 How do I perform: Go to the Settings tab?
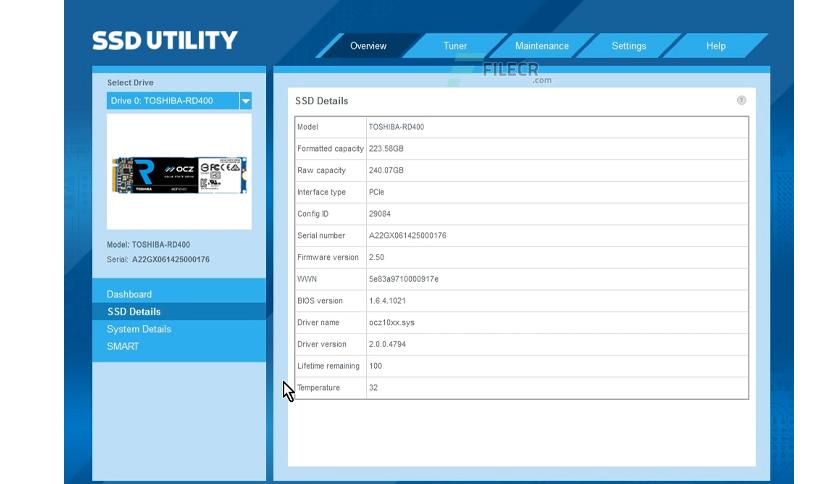pyautogui.click(x=629, y=46)
